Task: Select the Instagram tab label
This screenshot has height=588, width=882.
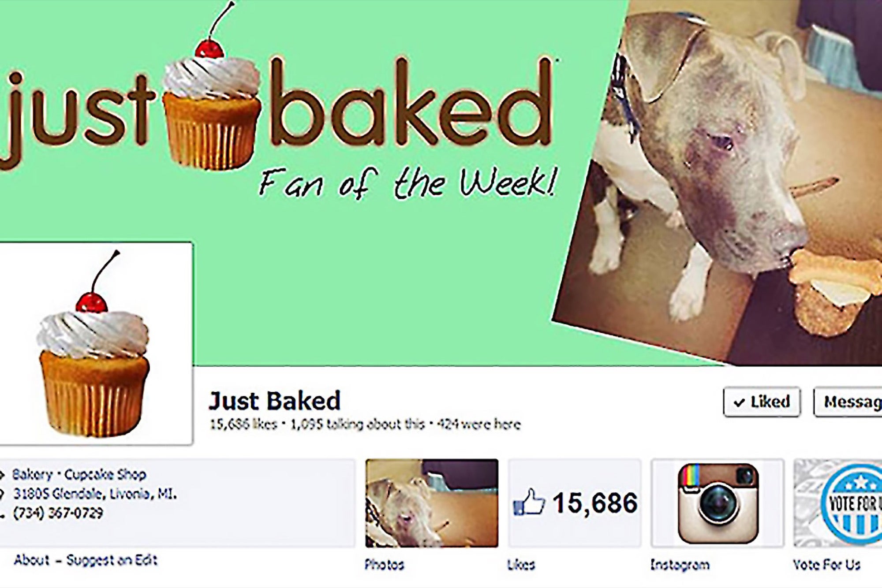Action: coord(680,565)
